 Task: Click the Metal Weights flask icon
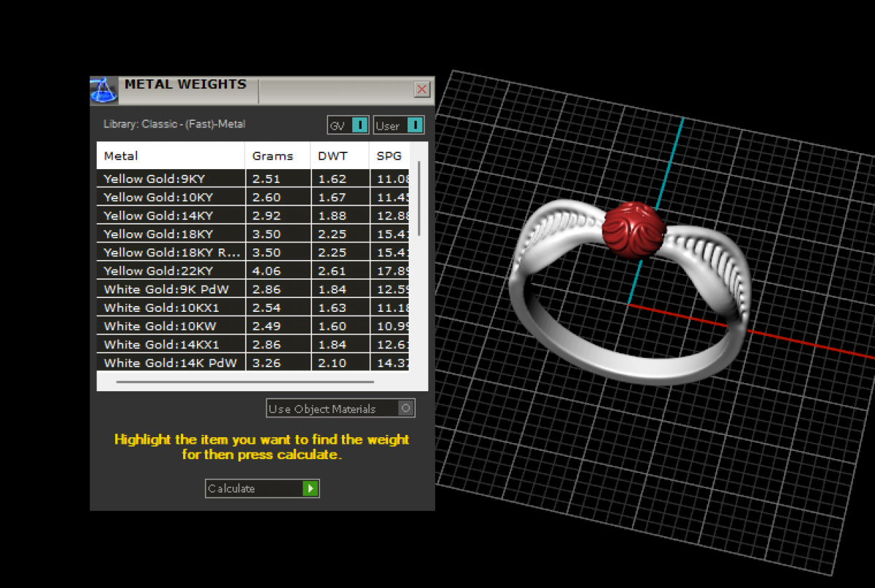[x=104, y=90]
